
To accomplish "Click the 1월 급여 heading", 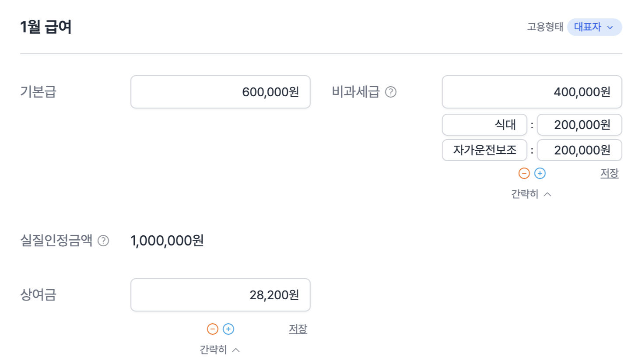I will click(46, 27).
